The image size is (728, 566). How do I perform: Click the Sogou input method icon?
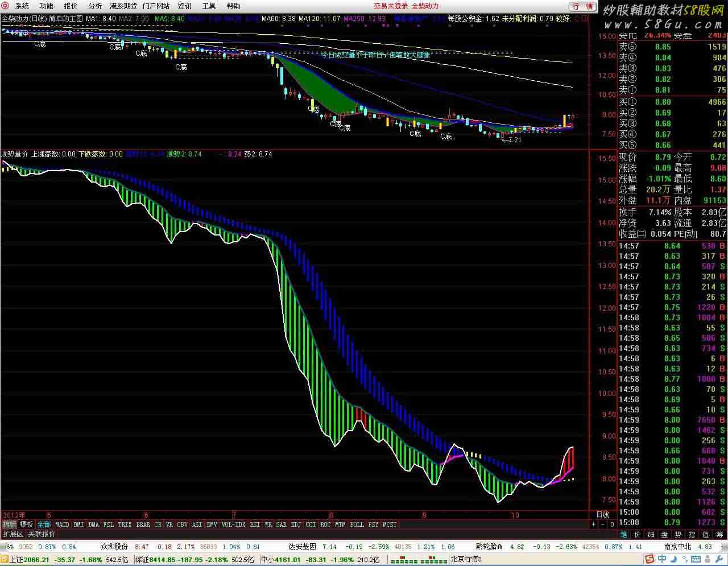click(x=650, y=560)
